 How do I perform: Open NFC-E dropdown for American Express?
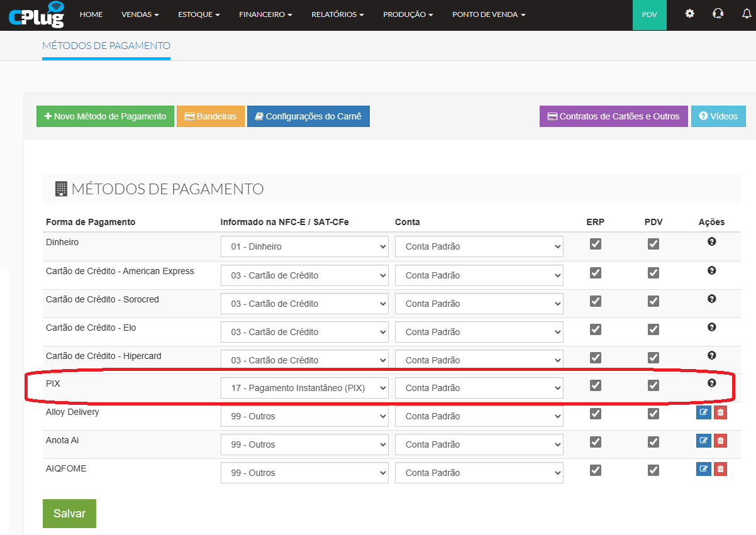point(304,275)
